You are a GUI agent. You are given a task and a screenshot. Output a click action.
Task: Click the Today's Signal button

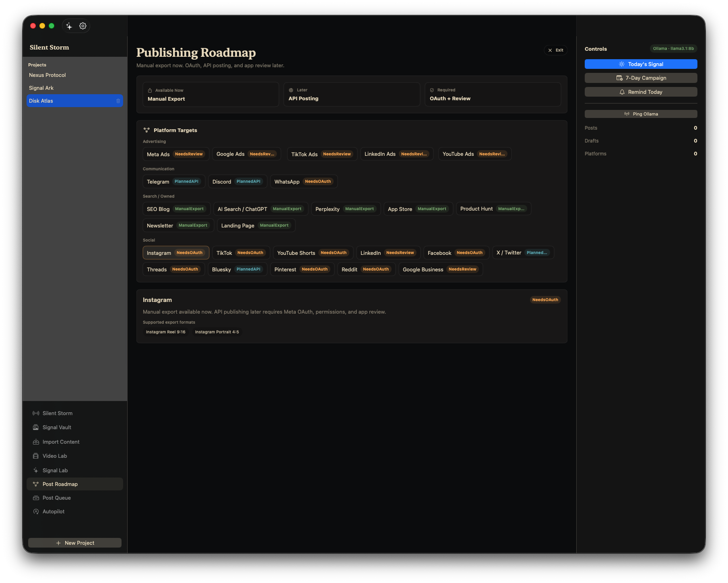[641, 64]
